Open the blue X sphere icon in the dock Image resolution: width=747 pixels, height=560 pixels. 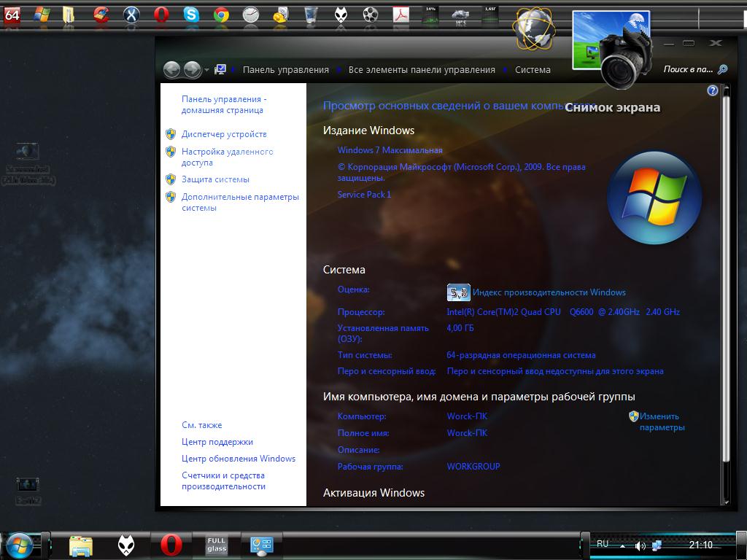pos(131,15)
